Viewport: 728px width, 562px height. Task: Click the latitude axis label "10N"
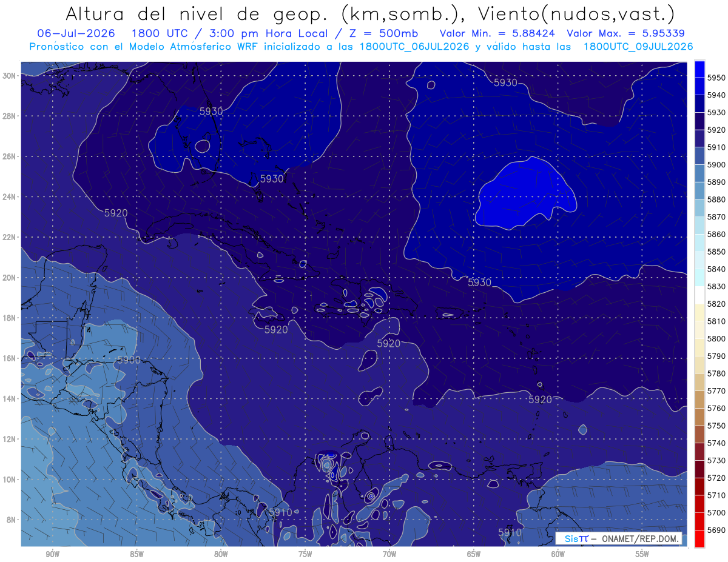coord(9,480)
